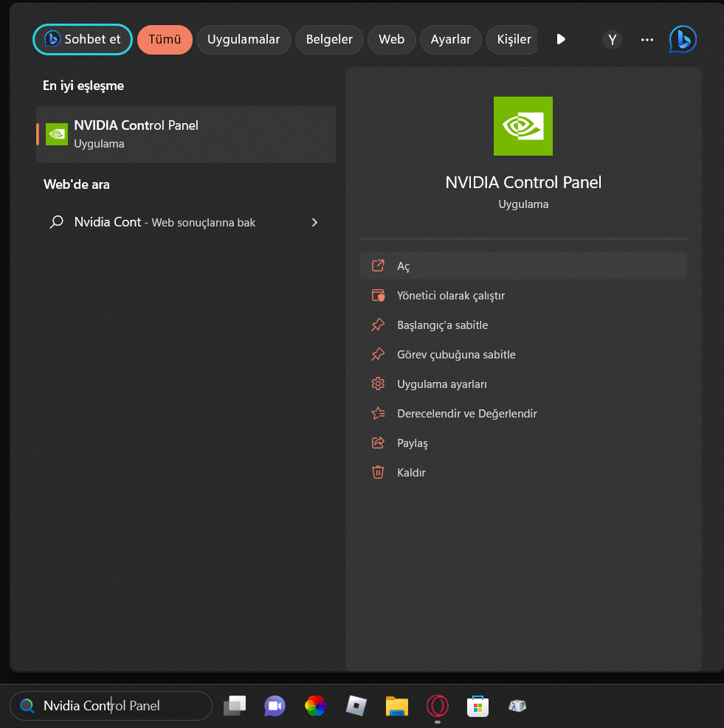This screenshot has width=724, height=728.
Task: Click the star icon for Derecelendir
Action: click(x=378, y=413)
